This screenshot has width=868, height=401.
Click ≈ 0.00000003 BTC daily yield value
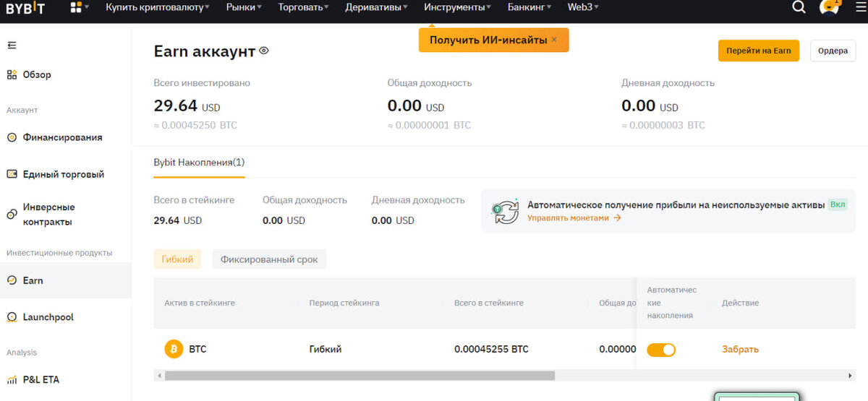click(663, 125)
